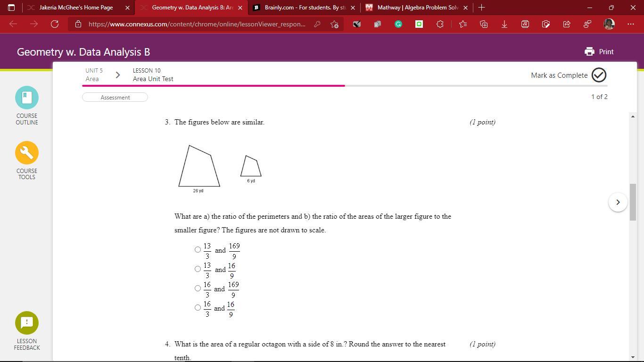
Task: Open the Course Outline book icon
Action: (27, 98)
